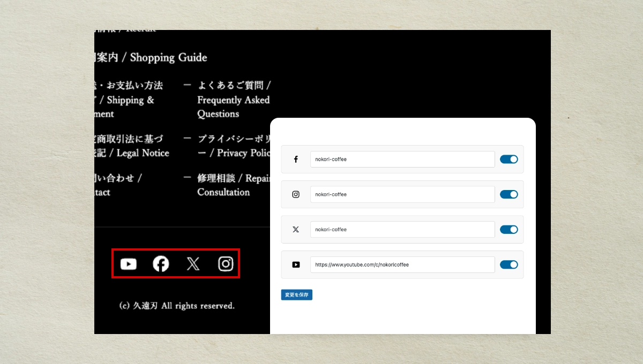Click the Instagram icon in the settings row

pos(296,194)
